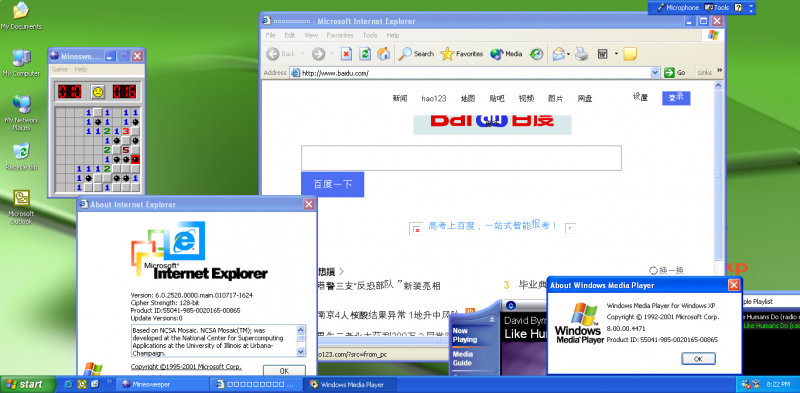Click the Edit page icon in IE toolbar
Screen dimensions: 800x393
(603, 54)
